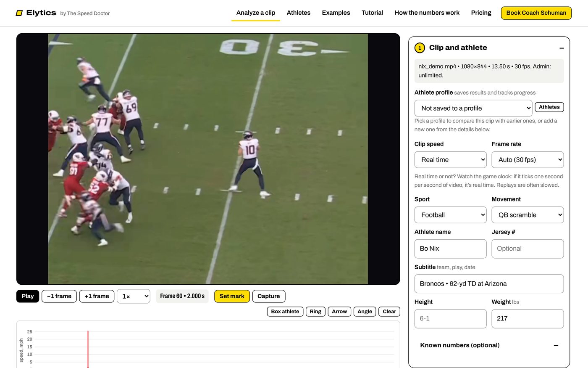
Task: Click the Set mark button
Action: (232, 296)
